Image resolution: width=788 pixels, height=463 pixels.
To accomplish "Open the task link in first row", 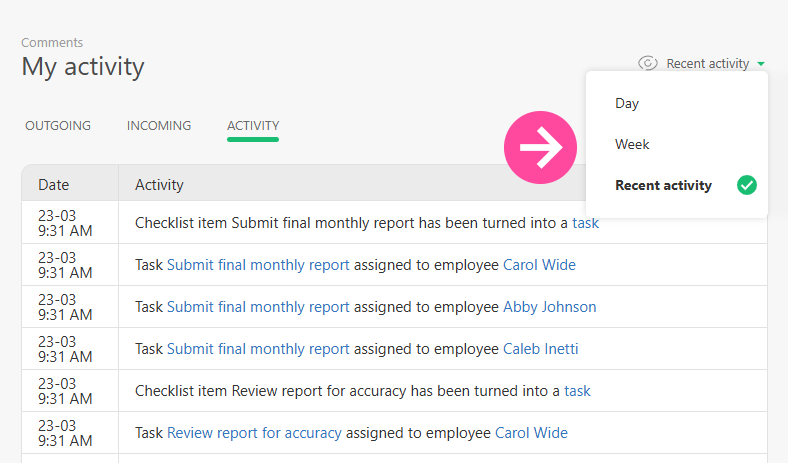I will tap(585, 223).
